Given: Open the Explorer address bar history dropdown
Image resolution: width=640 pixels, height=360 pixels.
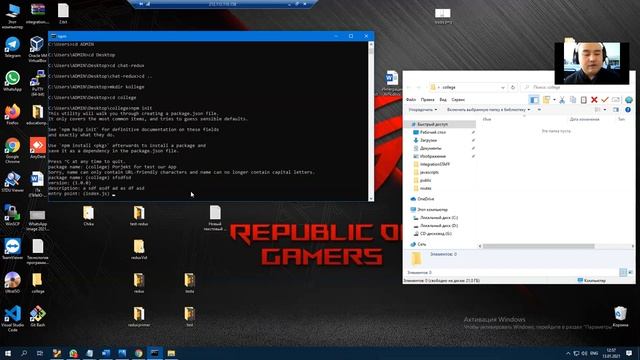Looking at the screenshot, I should tap(502, 87).
